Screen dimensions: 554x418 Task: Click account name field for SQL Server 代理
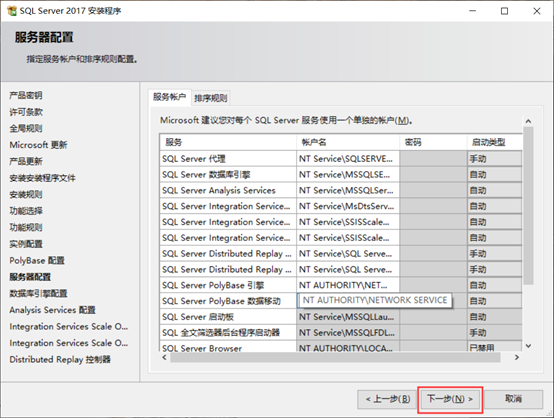(348, 159)
